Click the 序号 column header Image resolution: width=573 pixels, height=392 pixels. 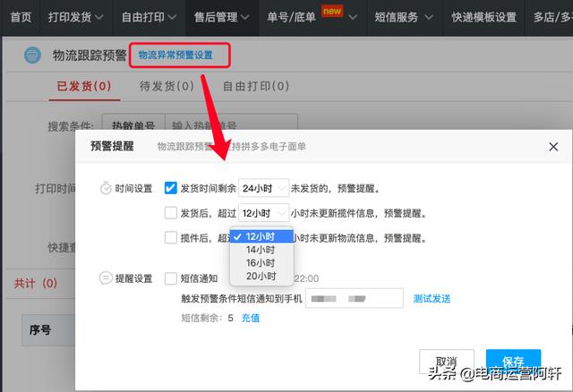tap(40, 330)
